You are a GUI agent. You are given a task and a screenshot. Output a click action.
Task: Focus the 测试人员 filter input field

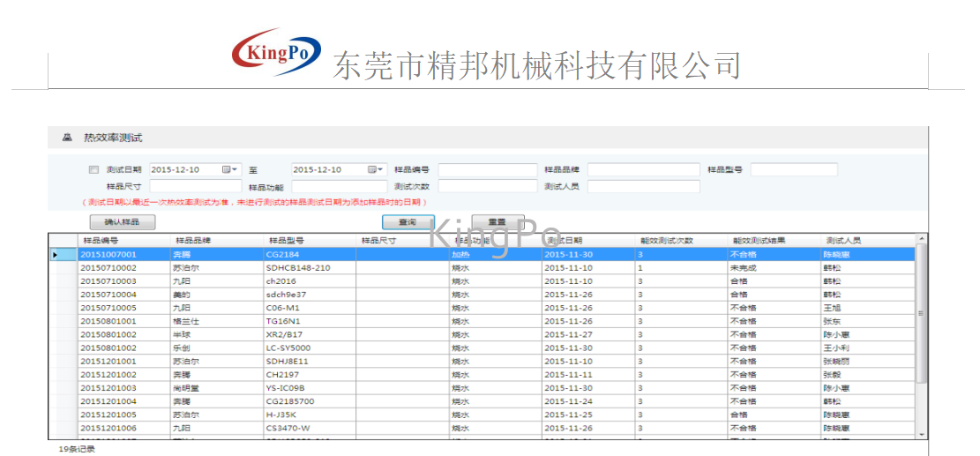click(644, 186)
